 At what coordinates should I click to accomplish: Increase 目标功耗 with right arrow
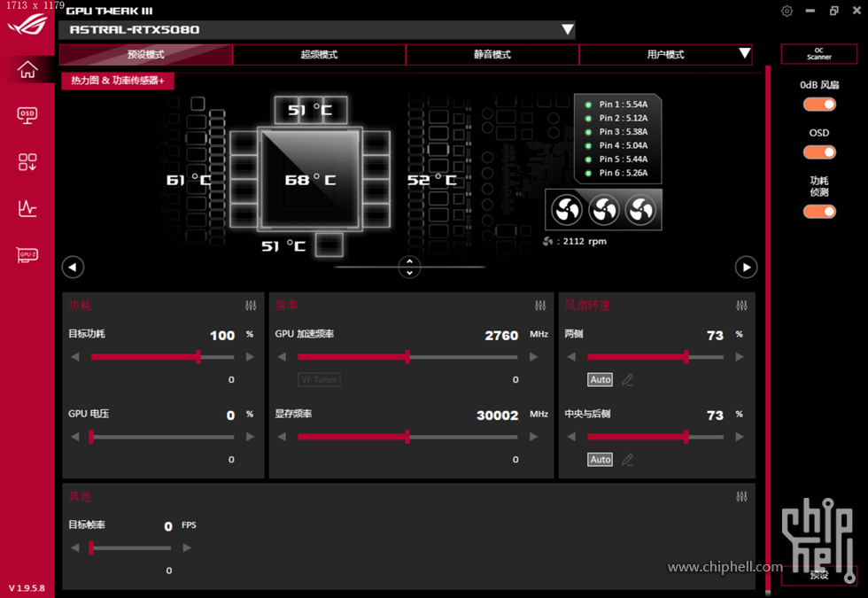[250, 357]
